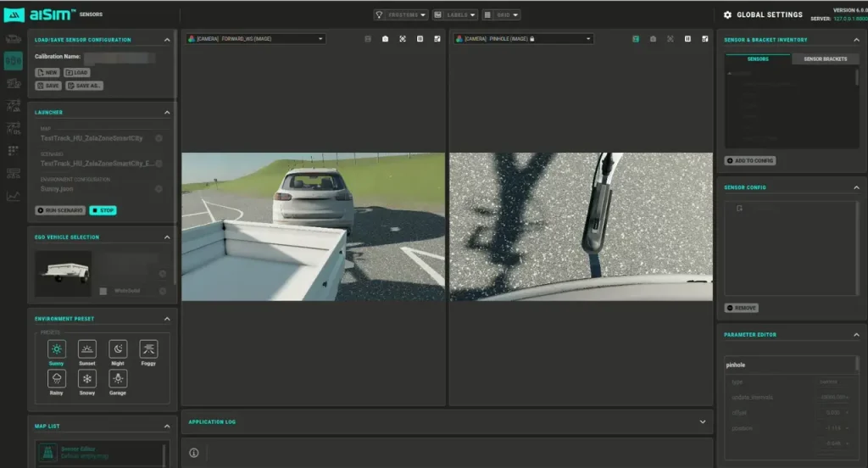Screen dimensions: 868x468
Task: Click the SAVE configuration button
Action: [48, 86]
